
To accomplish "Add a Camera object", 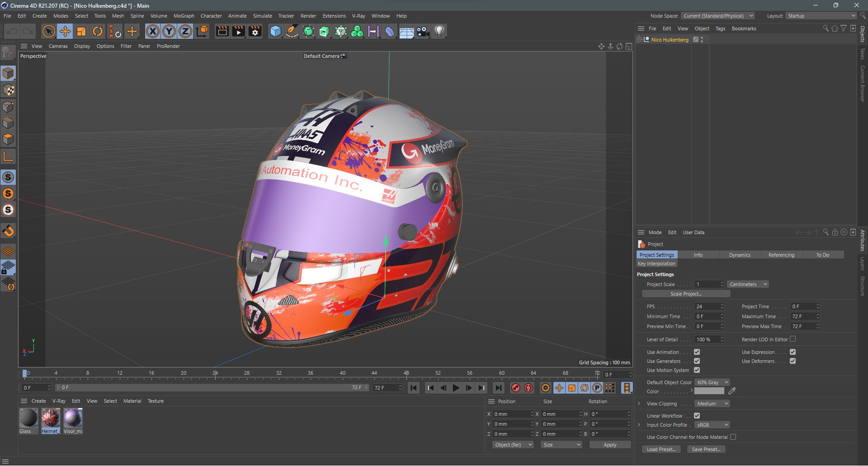I will pos(423,31).
